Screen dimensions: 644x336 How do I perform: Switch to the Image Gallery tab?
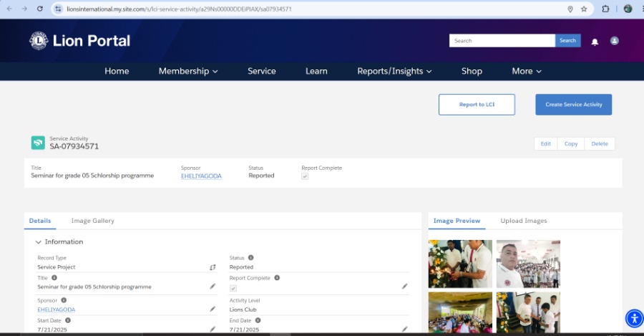coord(92,221)
